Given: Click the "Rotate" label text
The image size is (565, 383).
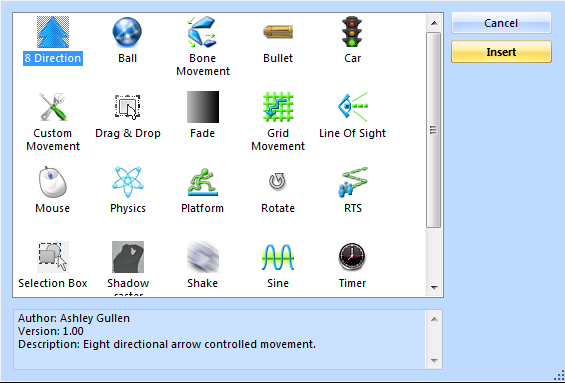Looking at the screenshot, I should 278,208.
